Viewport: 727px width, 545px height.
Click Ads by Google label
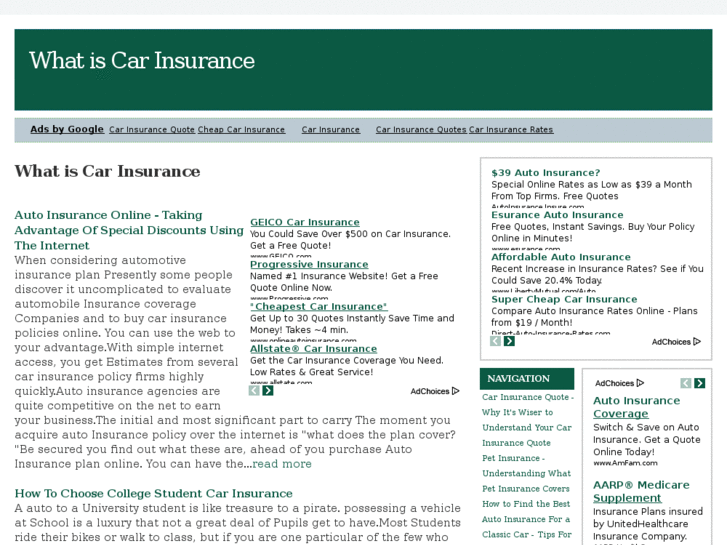click(x=67, y=129)
